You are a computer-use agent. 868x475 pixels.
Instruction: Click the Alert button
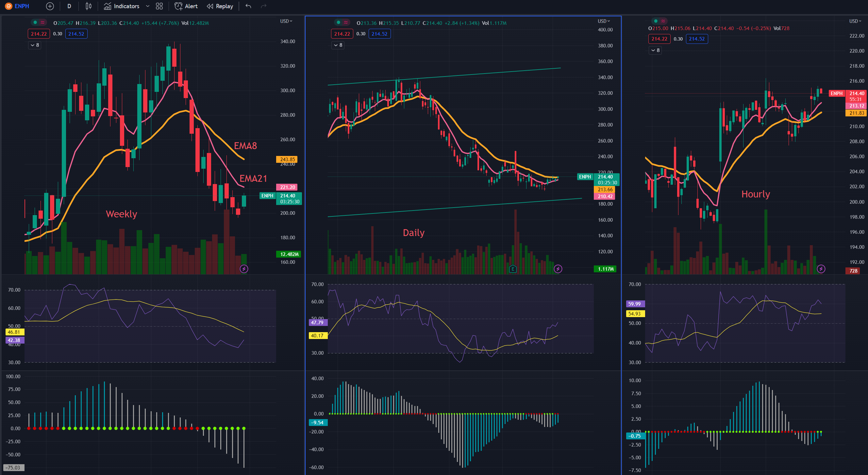click(x=186, y=6)
